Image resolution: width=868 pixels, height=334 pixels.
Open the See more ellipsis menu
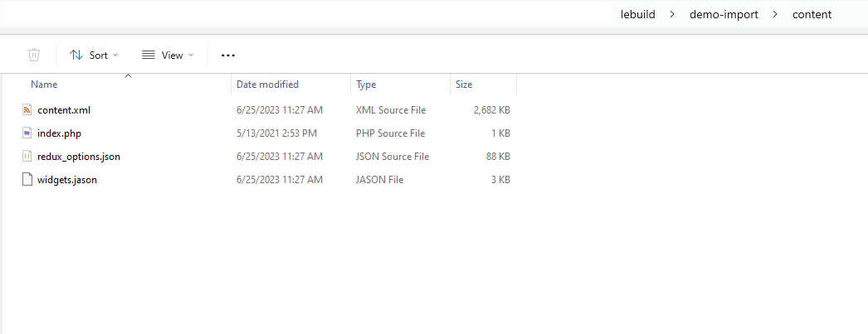point(228,56)
